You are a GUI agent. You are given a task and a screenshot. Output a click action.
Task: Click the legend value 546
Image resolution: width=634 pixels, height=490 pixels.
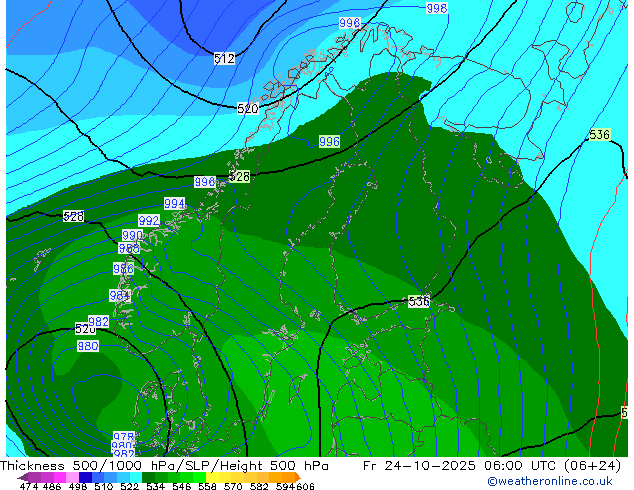tap(182, 486)
